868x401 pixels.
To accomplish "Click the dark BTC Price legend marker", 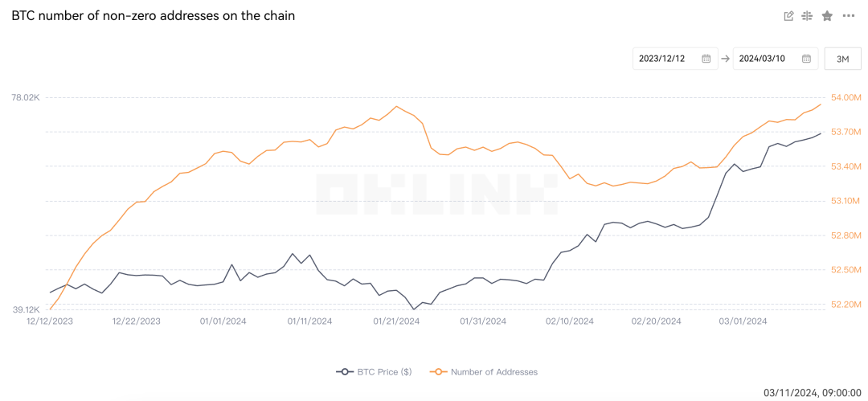I will [x=345, y=372].
